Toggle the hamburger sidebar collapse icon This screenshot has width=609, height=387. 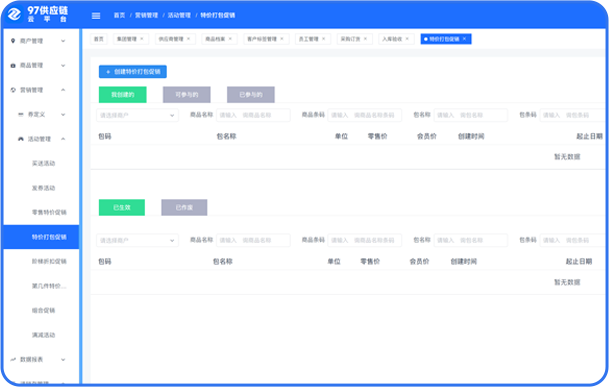(96, 16)
